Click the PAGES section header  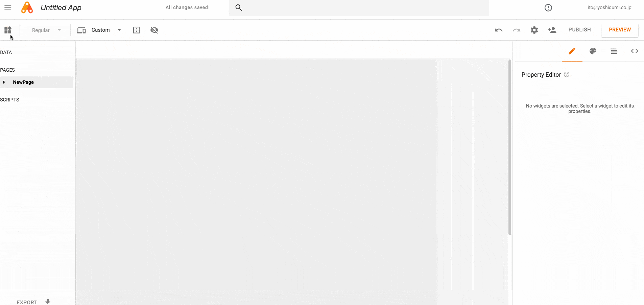7,70
